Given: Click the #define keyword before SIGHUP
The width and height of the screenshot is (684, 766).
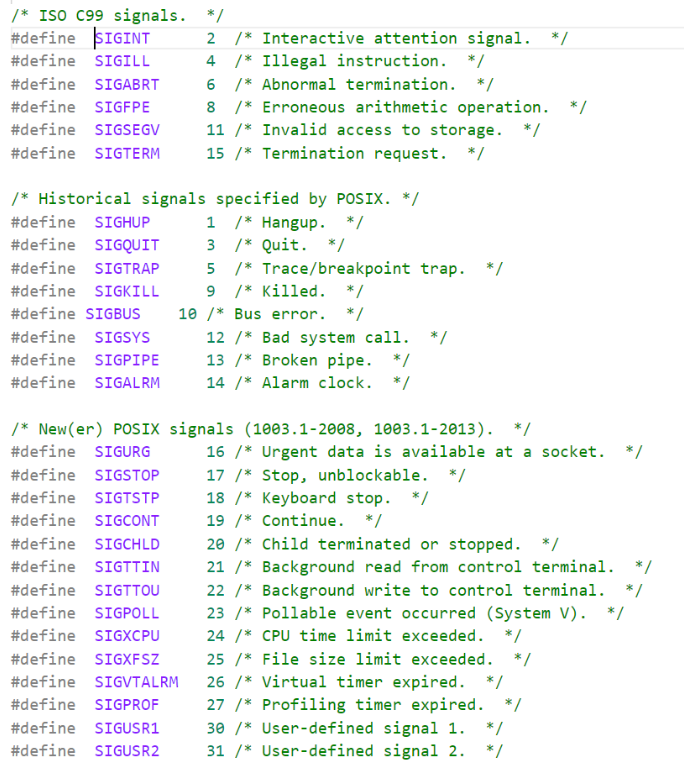Looking at the screenshot, I should [43, 222].
